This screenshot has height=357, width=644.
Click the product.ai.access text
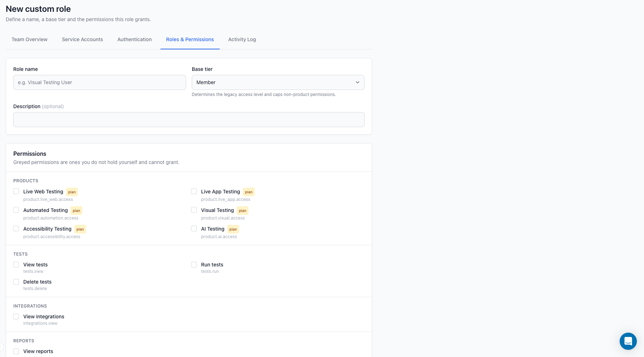pyautogui.click(x=219, y=237)
